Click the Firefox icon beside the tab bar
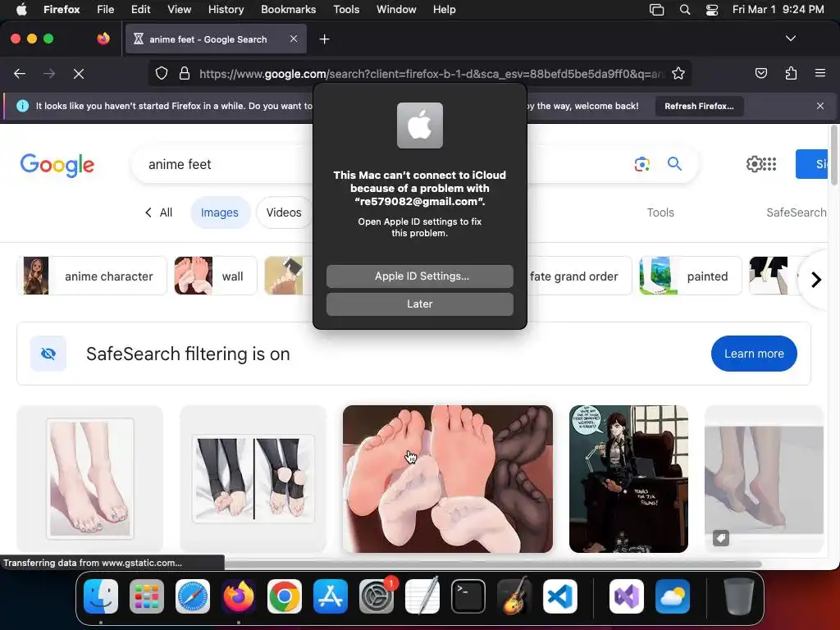Screen dimensions: 840x630 (103, 39)
